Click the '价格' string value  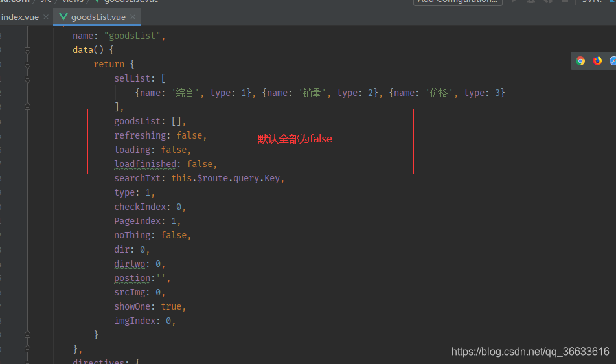pos(439,93)
